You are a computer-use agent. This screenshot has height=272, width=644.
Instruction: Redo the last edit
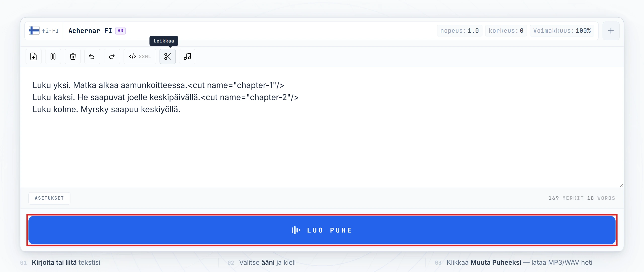112,56
